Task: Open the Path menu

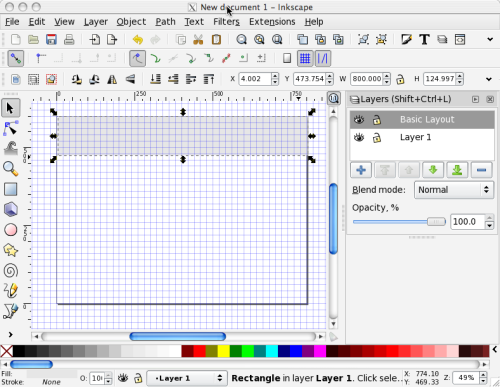Action: (165, 22)
